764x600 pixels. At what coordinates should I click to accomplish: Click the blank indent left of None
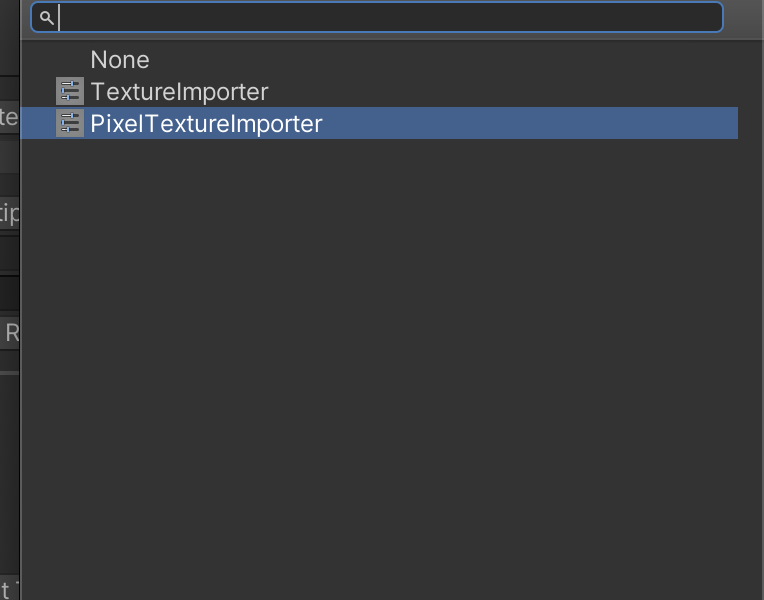coord(55,60)
